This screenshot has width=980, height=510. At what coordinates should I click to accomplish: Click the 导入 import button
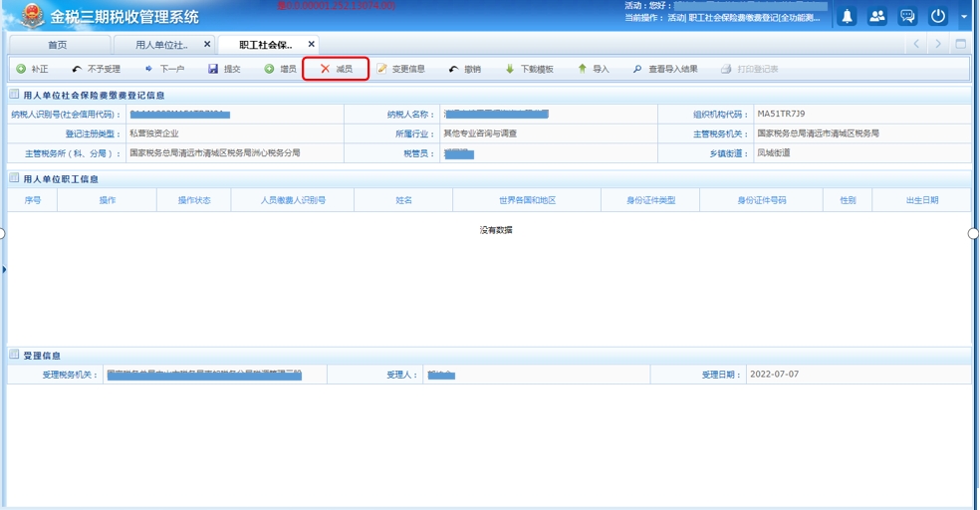[594, 70]
